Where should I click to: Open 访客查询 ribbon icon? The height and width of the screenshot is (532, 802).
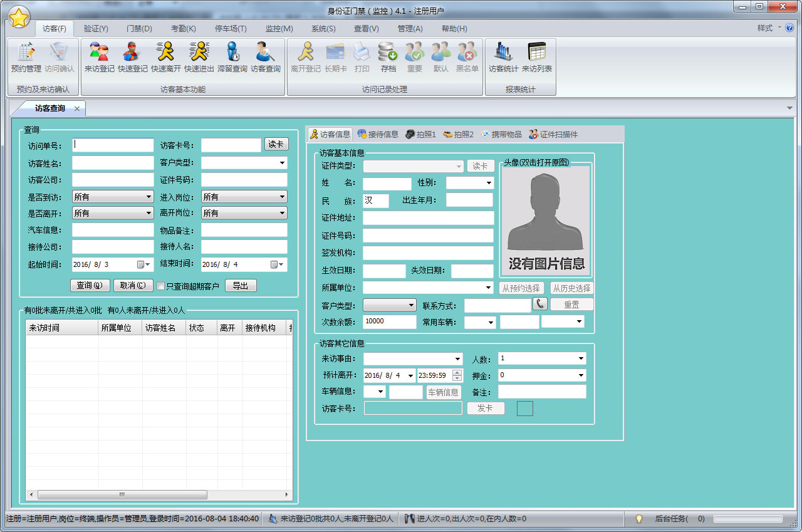click(266, 58)
